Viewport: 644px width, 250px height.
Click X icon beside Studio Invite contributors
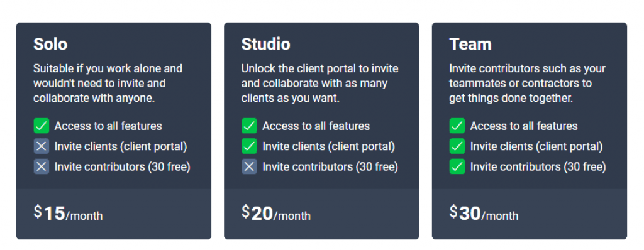pyautogui.click(x=249, y=166)
